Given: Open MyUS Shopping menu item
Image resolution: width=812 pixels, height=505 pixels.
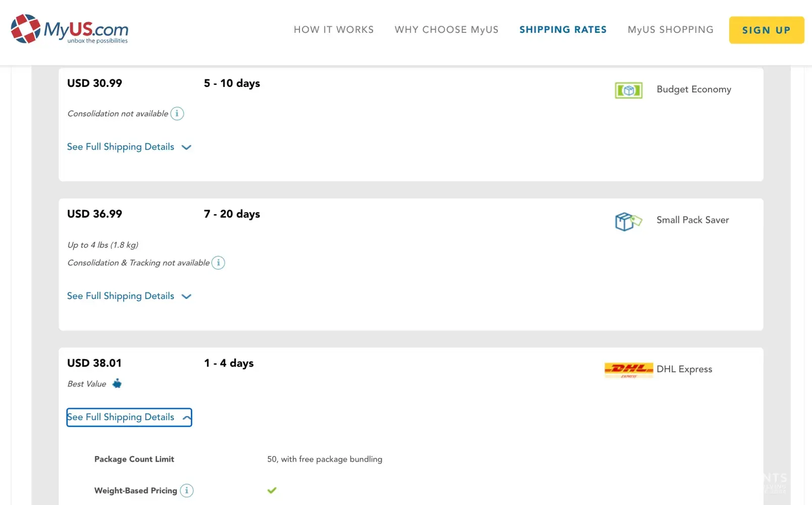Looking at the screenshot, I should pos(671,30).
